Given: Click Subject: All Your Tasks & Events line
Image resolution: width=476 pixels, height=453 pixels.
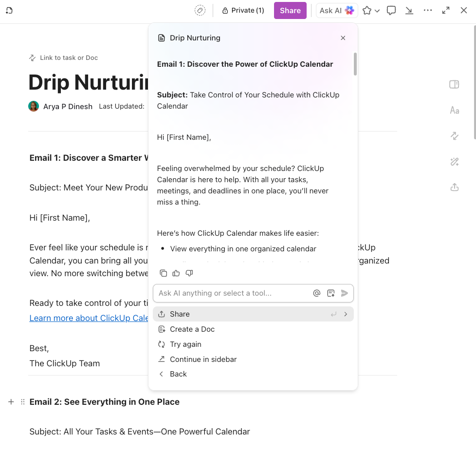Looking at the screenshot, I should coord(140,432).
